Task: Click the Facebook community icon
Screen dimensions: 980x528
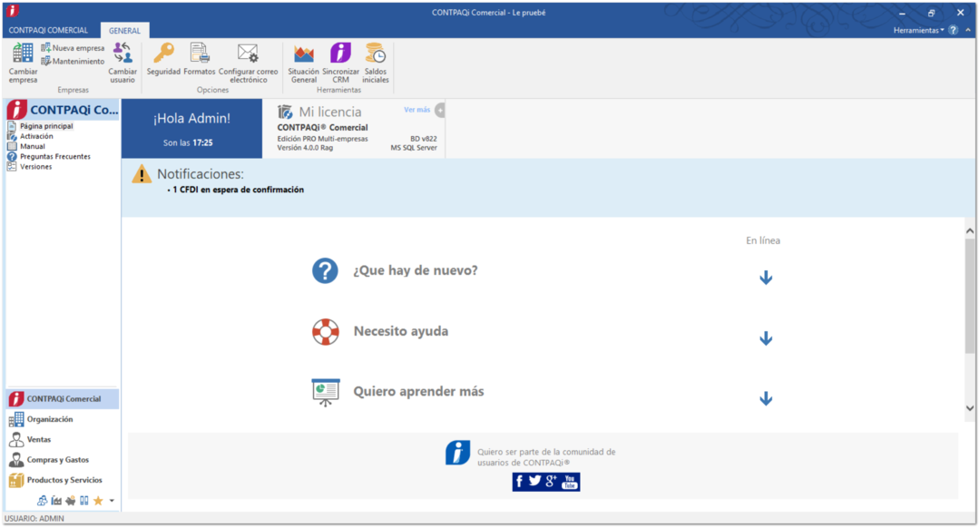Action: [519, 482]
